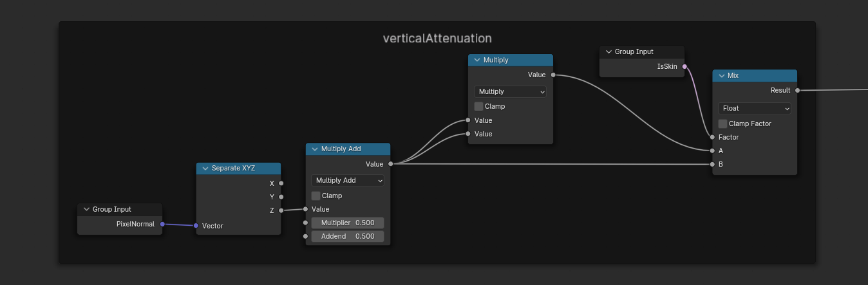The height and width of the screenshot is (285, 868).
Task: Select the verticalAttenuation frame label
Action: 437,38
